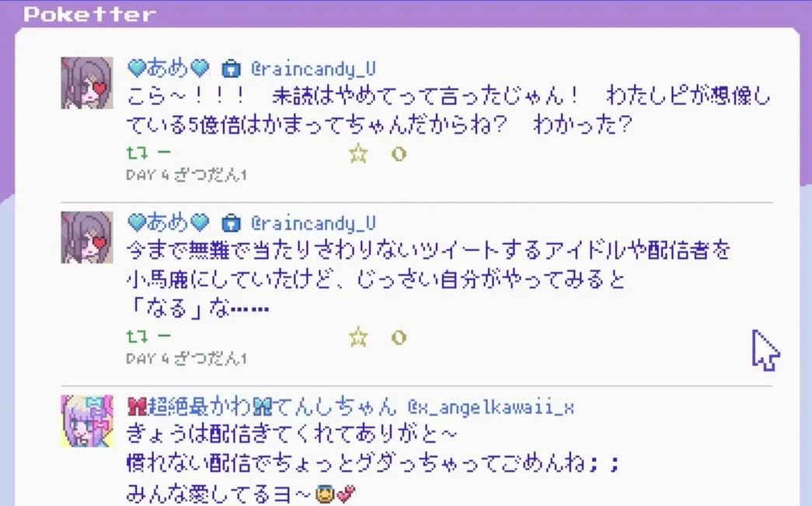Star the second raincandy_U tweet
This screenshot has height=506, width=812.
tap(358, 337)
